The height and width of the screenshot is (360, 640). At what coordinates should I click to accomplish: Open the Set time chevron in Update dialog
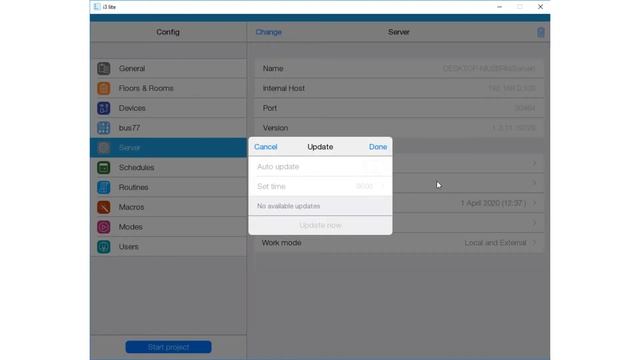[x=383, y=187]
